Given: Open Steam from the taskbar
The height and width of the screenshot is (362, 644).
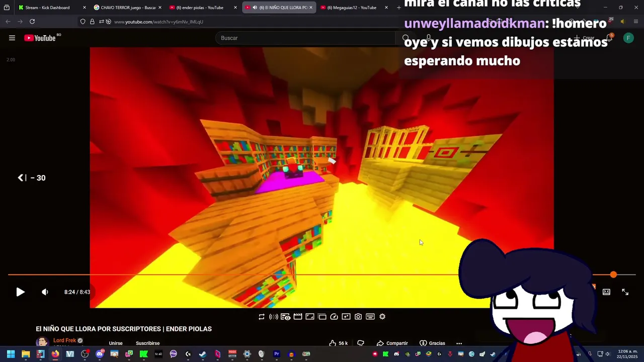Looking at the screenshot, I should tap(202, 354).
